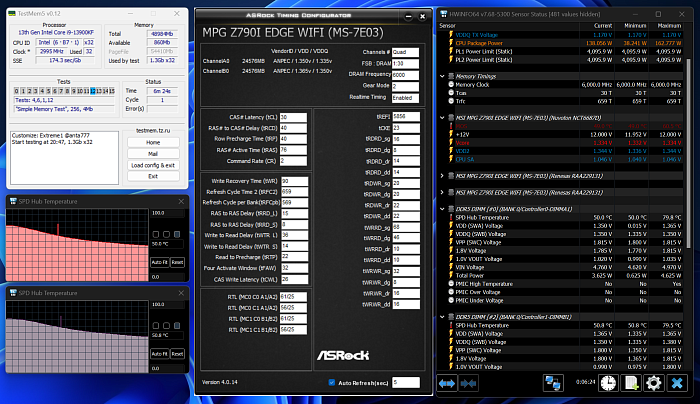Image resolution: width=700 pixels, height=404 pixels.
Task: Click the ASRock logo in Timing Configurator
Action: (343, 355)
